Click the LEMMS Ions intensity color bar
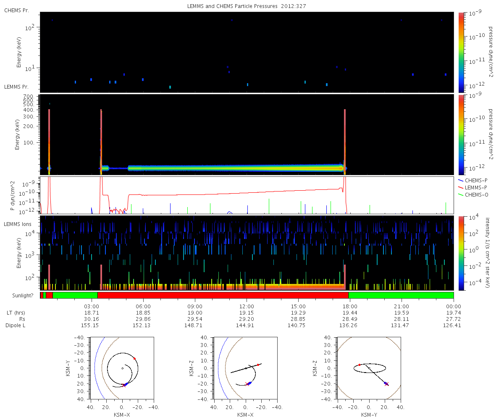 461,253
